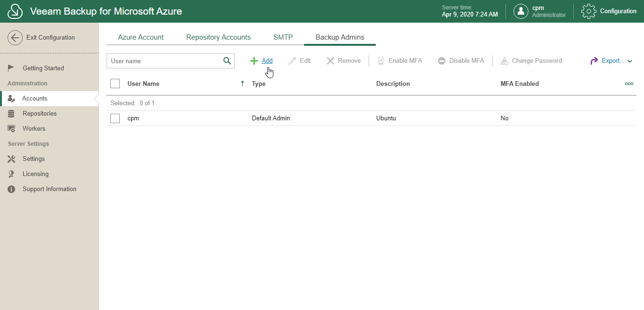Image resolution: width=644 pixels, height=310 pixels.
Task: Open Support Information in sidebar
Action: 50,189
